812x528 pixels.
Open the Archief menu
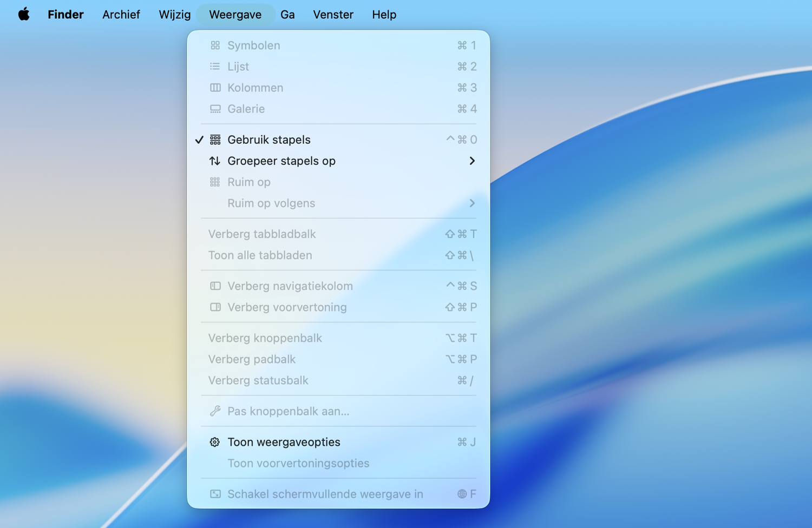[x=121, y=15]
